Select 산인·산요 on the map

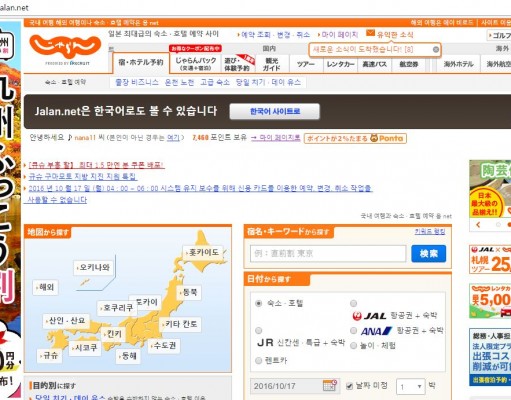[x=66, y=321]
